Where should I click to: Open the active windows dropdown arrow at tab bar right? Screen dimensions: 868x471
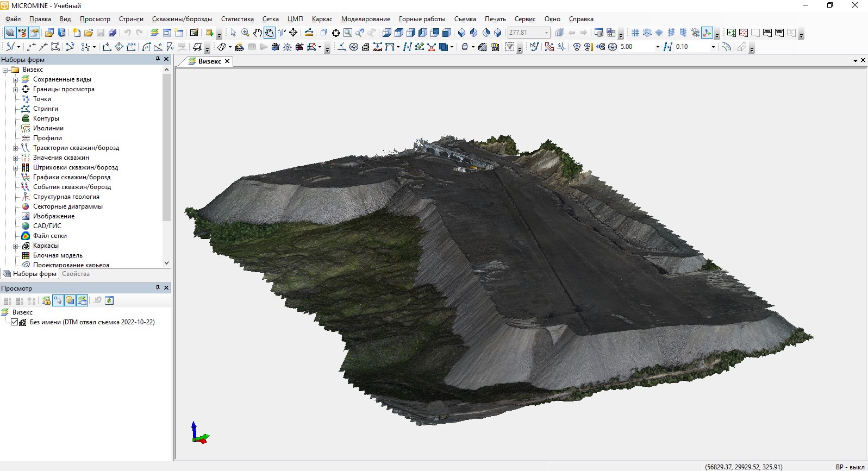click(855, 60)
